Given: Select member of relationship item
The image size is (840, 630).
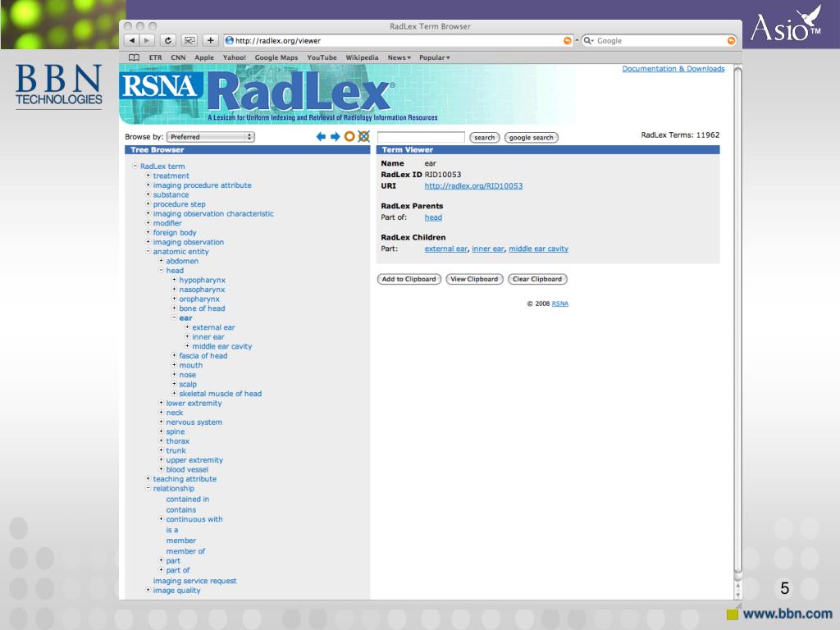Looking at the screenshot, I should point(185,551).
